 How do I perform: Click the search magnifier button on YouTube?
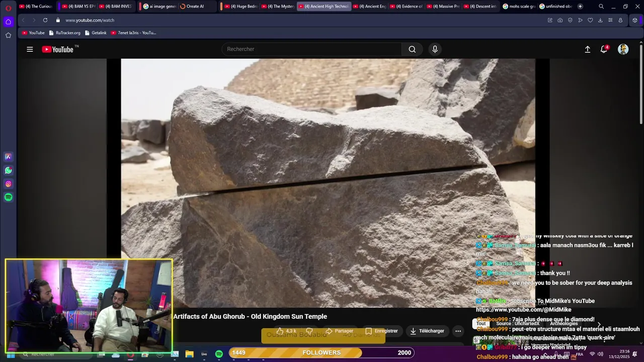[x=412, y=49]
